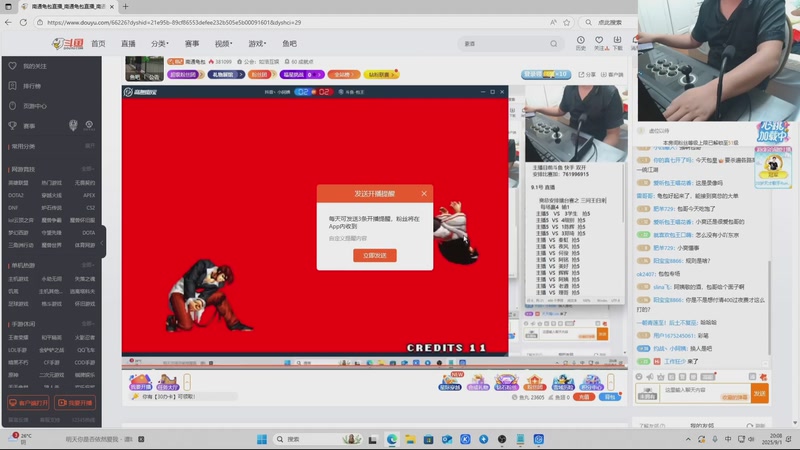Image resolution: width=800 pixels, height=450 pixels.
Task: Select QQ飞车 category in sidebar
Action: pyautogui.click(x=86, y=350)
